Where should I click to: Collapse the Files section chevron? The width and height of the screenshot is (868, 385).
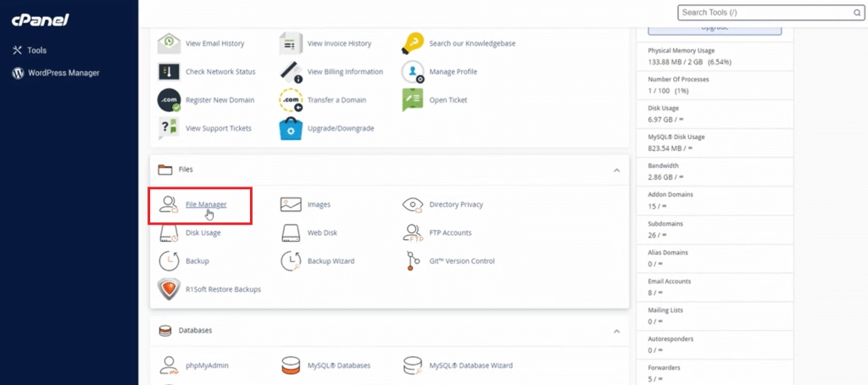click(616, 170)
